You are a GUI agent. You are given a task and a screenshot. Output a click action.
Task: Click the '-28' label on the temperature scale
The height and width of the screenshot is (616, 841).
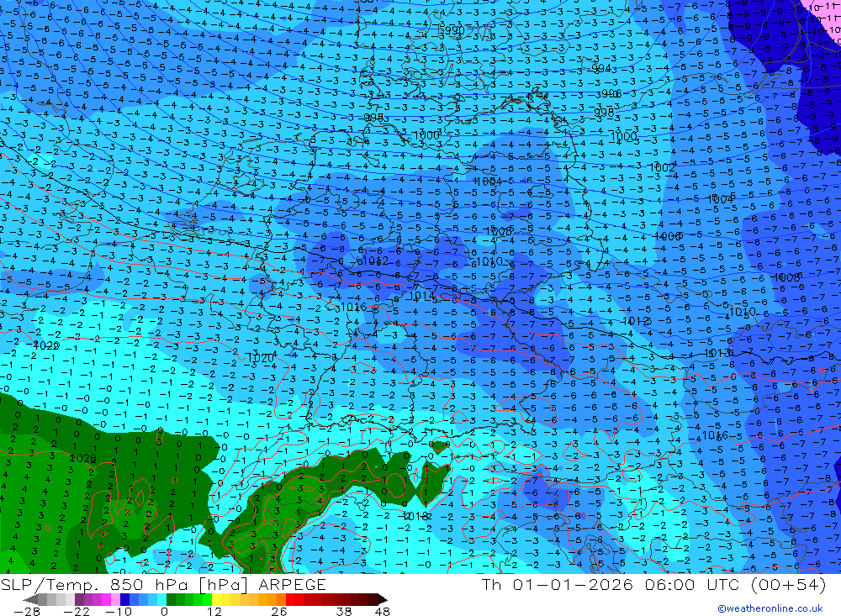point(27,611)
